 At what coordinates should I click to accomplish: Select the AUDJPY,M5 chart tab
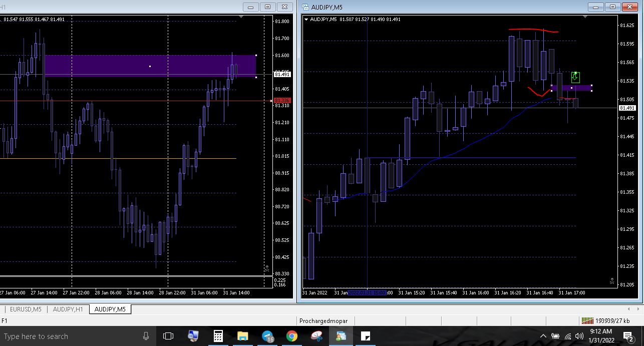click(110, 309)
